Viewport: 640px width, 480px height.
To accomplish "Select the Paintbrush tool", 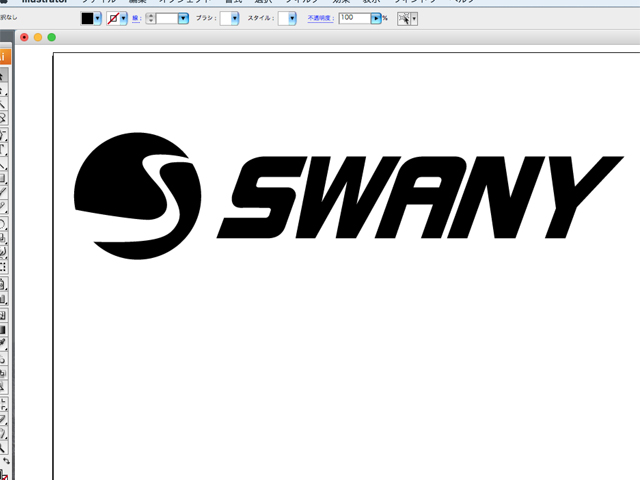I will click(4, 191).
